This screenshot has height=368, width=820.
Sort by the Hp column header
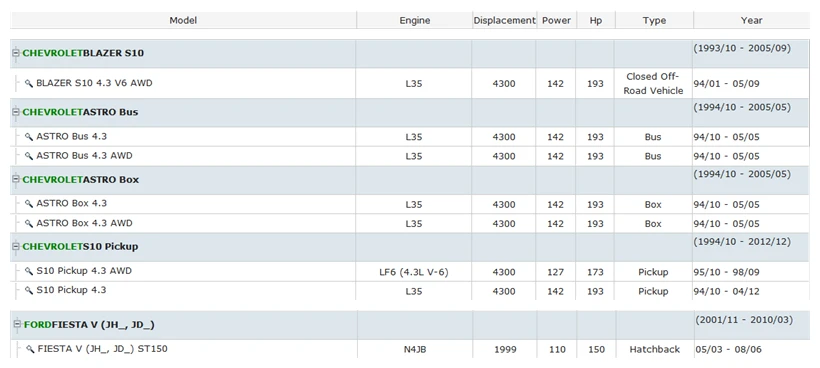click(596, 20)
